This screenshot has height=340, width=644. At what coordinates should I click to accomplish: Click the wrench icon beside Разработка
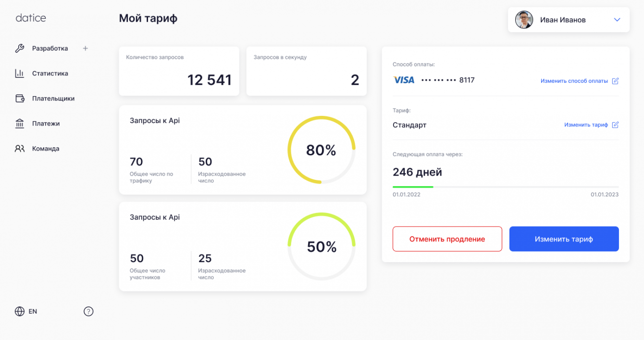[x=20, y=48]
